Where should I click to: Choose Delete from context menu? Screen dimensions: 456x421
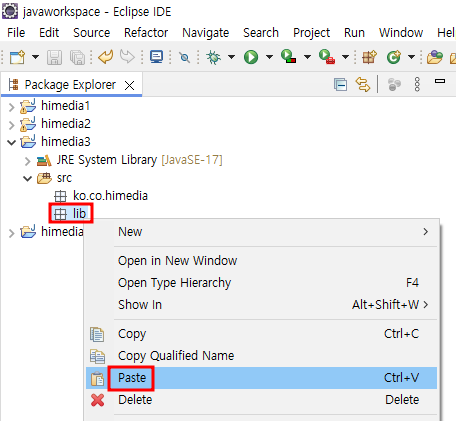point(261,400)
